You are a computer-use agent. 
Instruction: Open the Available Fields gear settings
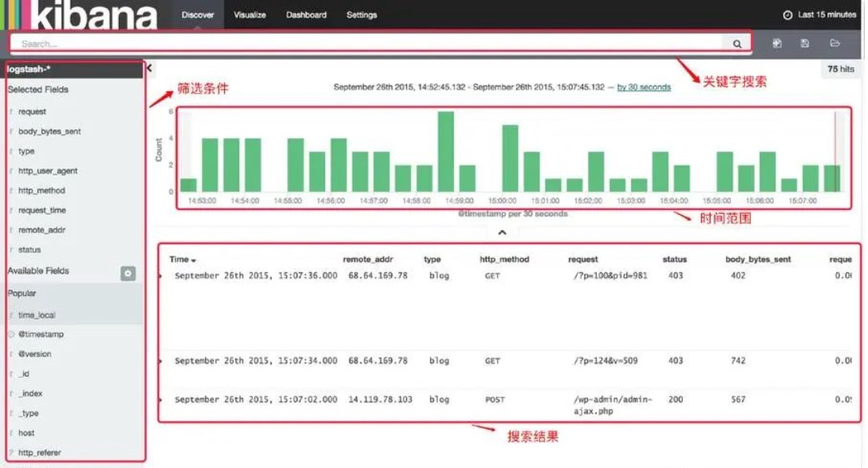coord(128,273)
